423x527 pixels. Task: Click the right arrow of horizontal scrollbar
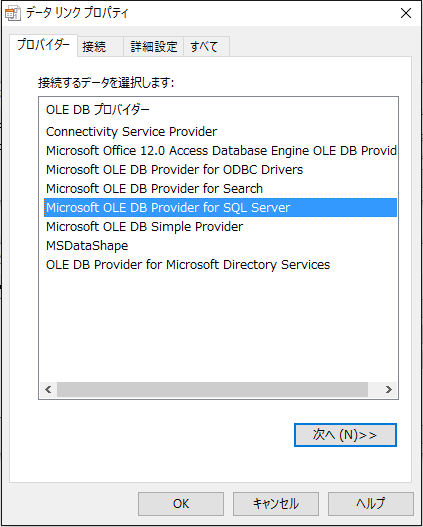(x=389, y=390)
